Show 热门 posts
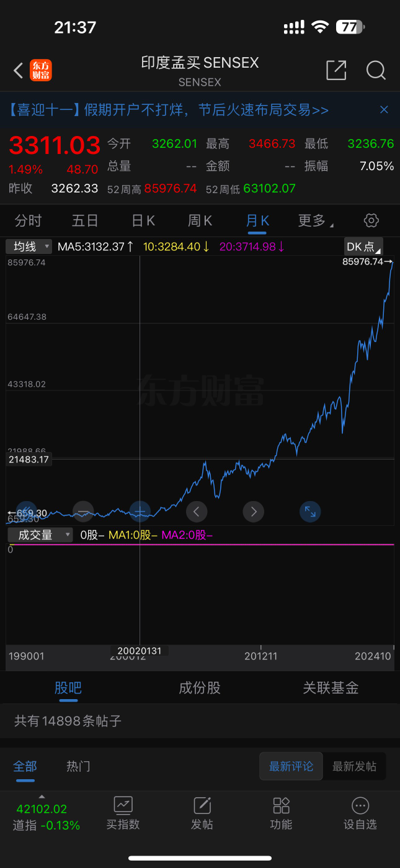 (79, 766)
